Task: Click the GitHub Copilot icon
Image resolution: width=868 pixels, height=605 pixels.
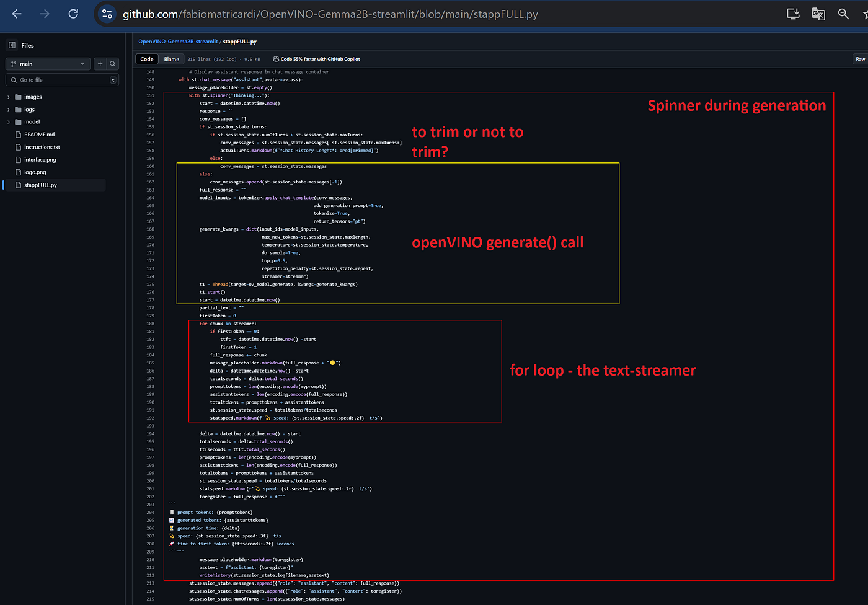Action: tap(276, 60)
